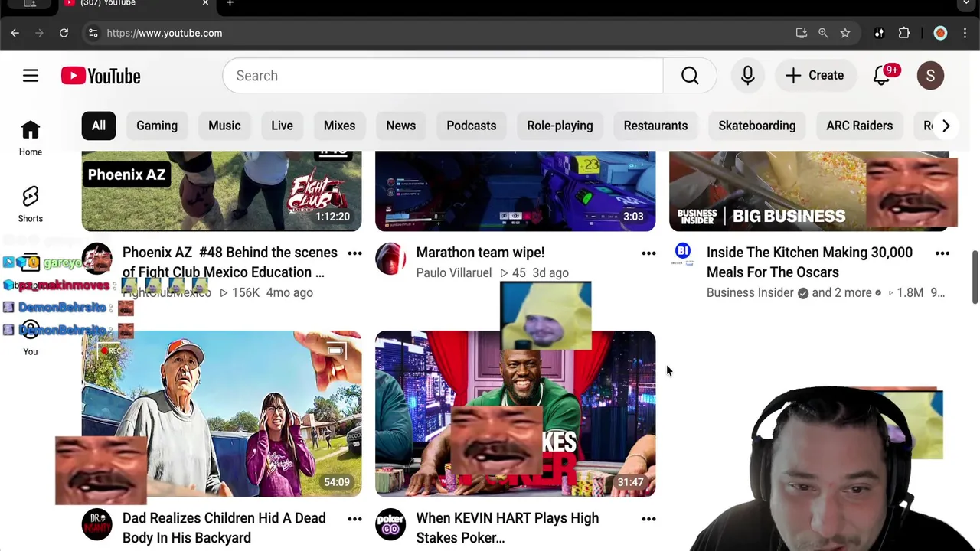View site information icon in address bar
This screenshot has width=980, height=551.
[93, 33]
